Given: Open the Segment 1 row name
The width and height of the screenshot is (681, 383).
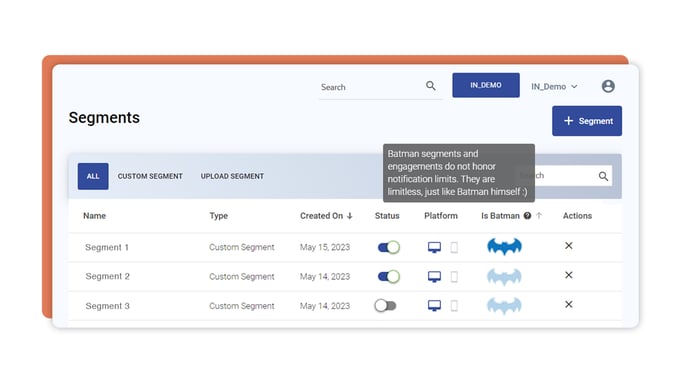Looking at the screenshot, I should (x=107, y=247).
